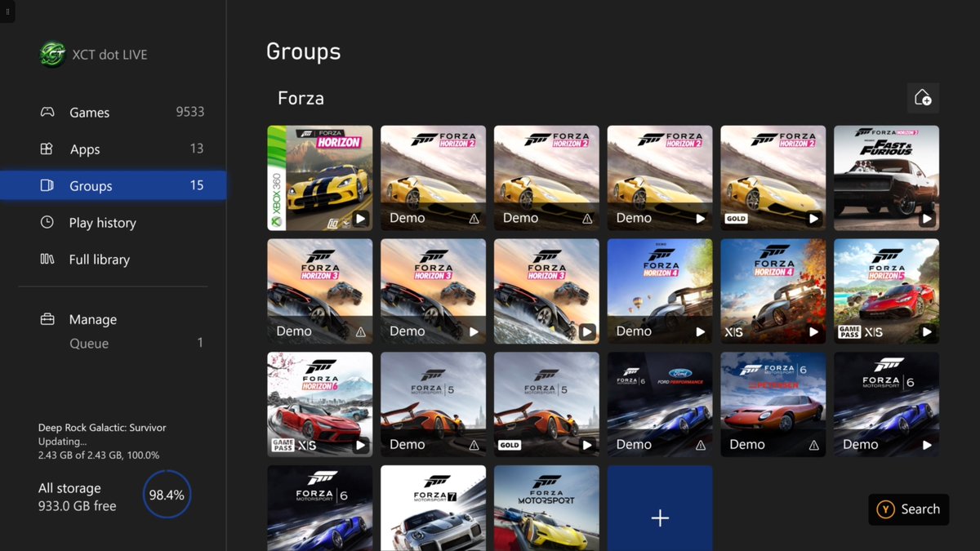The width and height of the screenshot is (980, 551).
Task: Open Forza Motorsport 6 tile in bottom row
Action: (x=320, y=509)
